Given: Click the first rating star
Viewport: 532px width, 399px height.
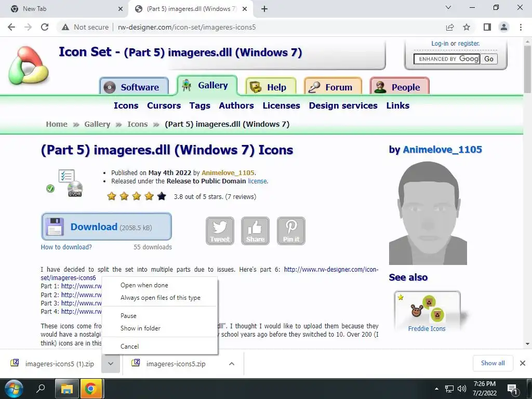Looking at the screenshot, I should click(112, 196).
